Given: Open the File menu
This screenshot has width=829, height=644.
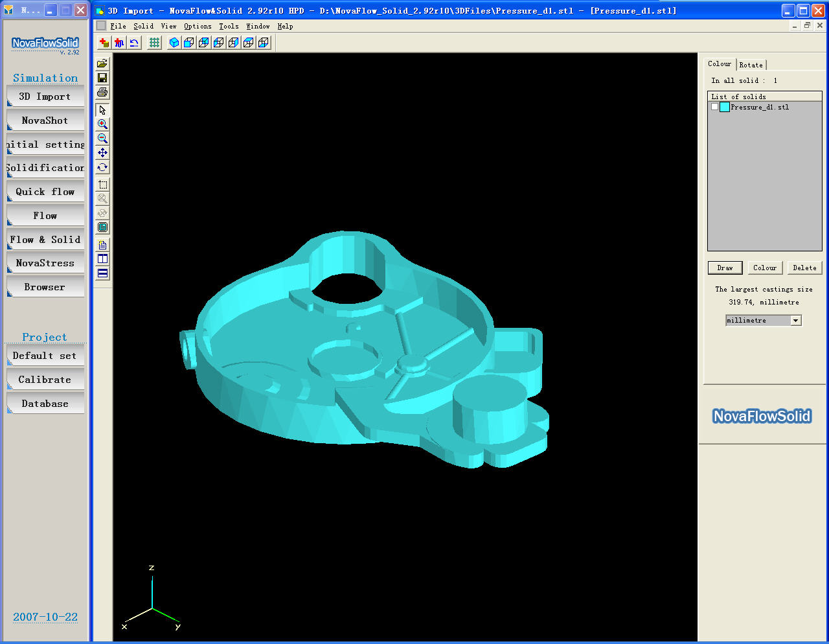Looking at the screenshot, I should (x=118, y=26).
